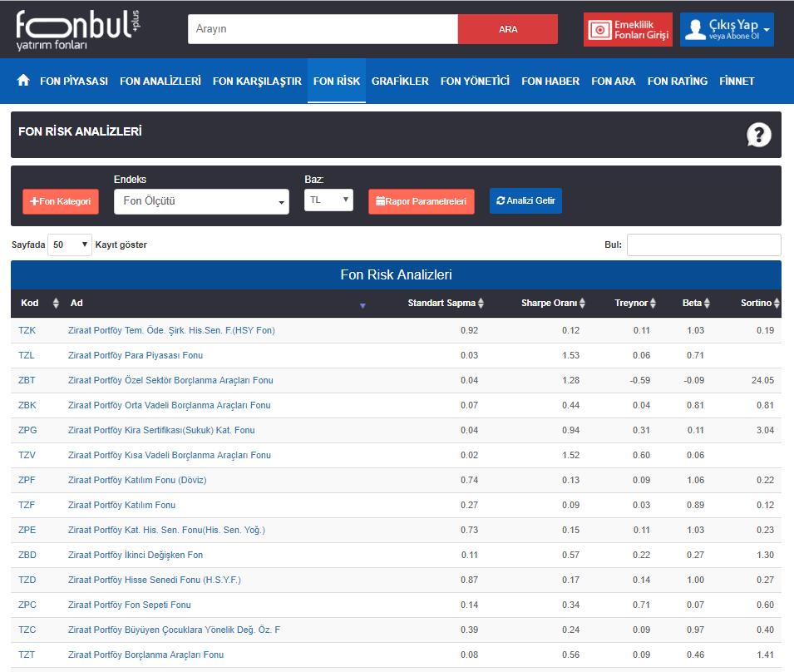Open FON KARŞILAŞTIR menu
Viewport: 794px width, 672px height.
257,81
